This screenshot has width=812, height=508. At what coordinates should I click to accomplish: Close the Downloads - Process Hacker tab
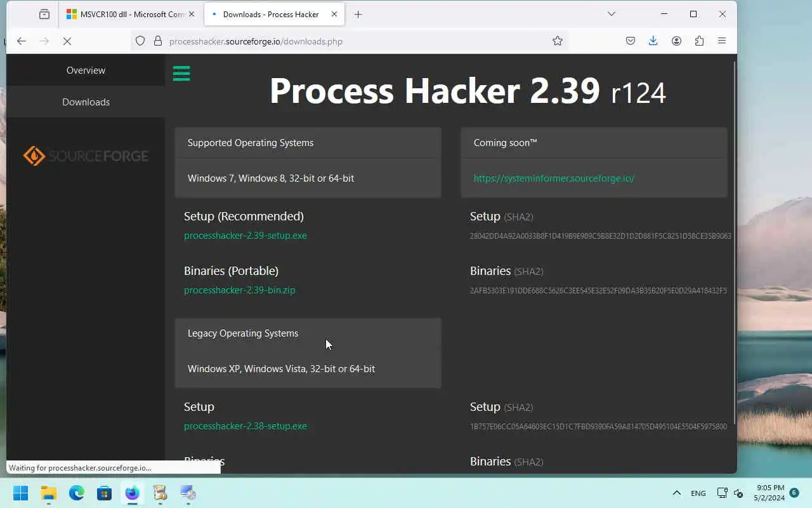(334, 14)
